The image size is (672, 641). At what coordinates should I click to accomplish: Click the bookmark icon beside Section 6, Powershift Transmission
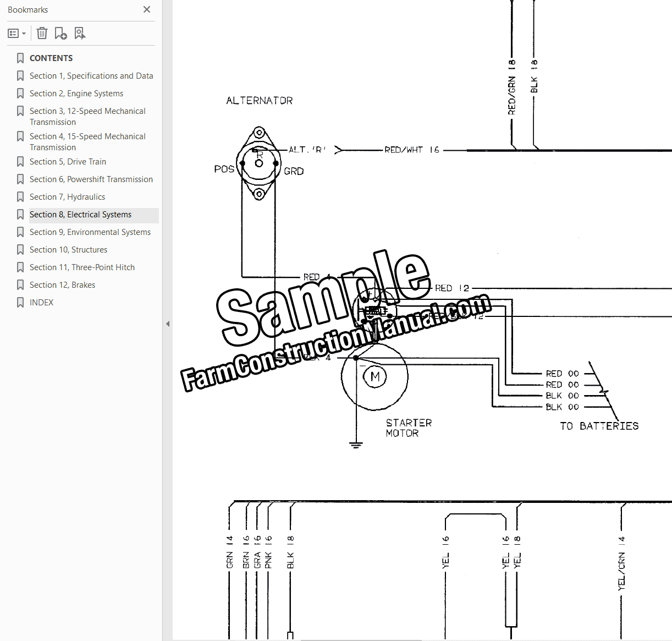click(x=20, y=179)
